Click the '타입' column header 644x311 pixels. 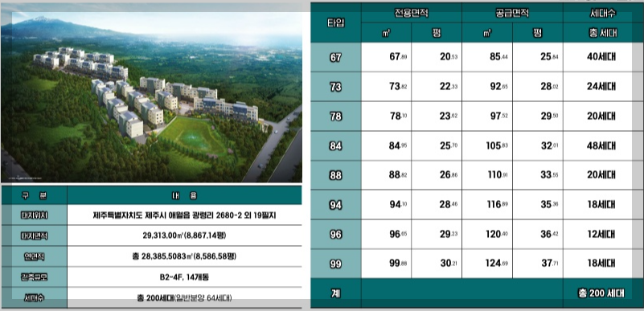click(x=335, y=23)
